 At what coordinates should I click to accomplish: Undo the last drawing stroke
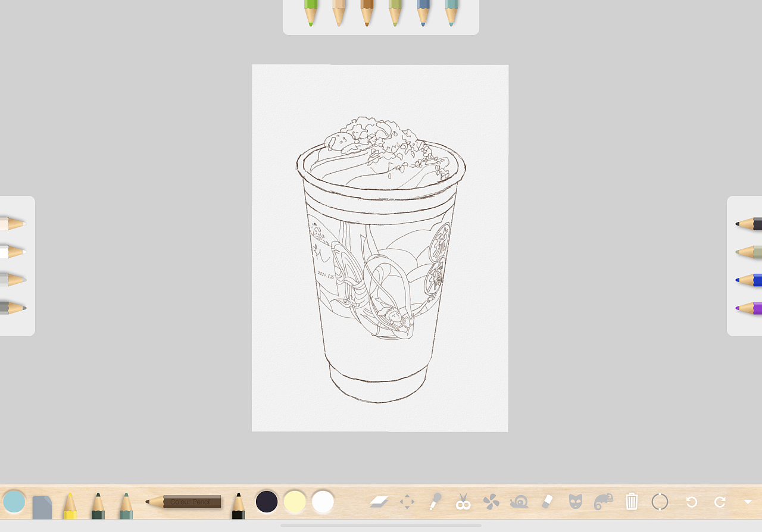coord(691,502)
